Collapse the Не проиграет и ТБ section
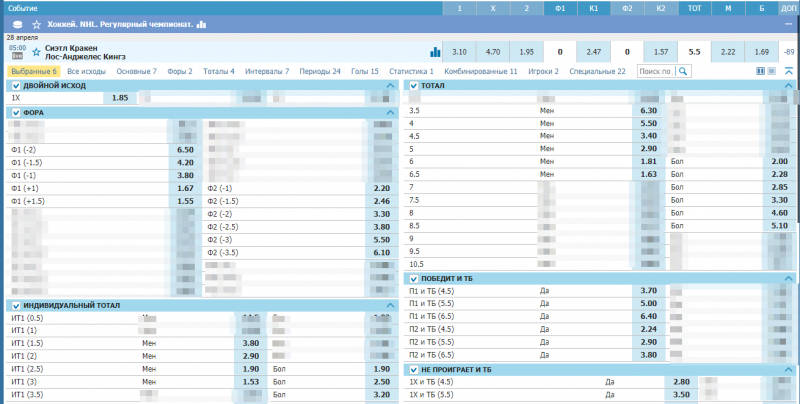The height and width of the screenshot is (404, 800). [788, 369]
